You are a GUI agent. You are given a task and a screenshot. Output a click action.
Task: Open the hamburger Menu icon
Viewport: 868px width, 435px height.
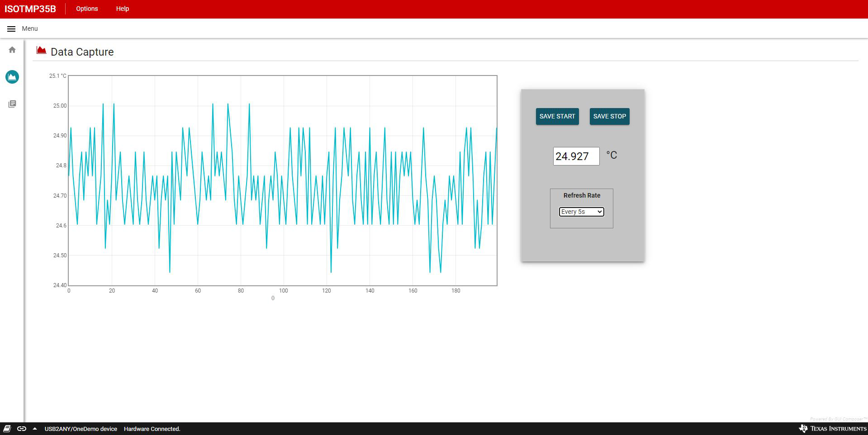tap(11, 29)
